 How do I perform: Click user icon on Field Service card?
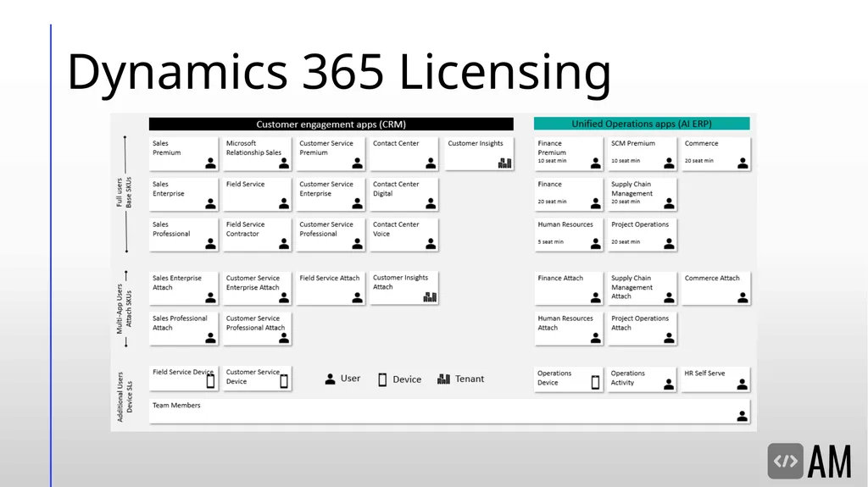tap(284, 203)
